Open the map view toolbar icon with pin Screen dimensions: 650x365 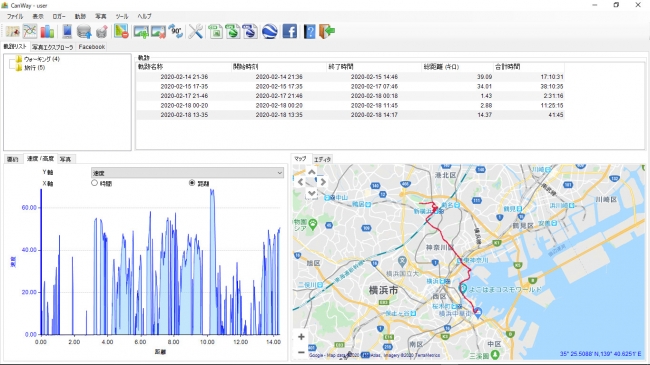click(x=12, y=32)
